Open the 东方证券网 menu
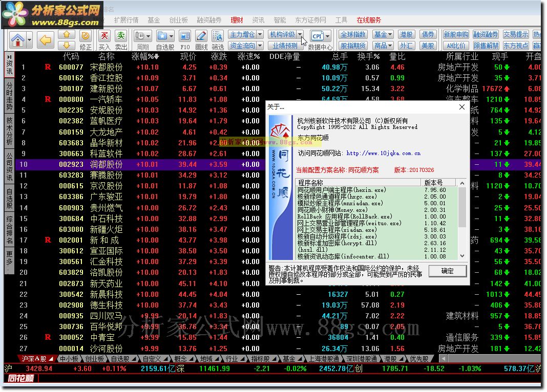 coord(310,20)
